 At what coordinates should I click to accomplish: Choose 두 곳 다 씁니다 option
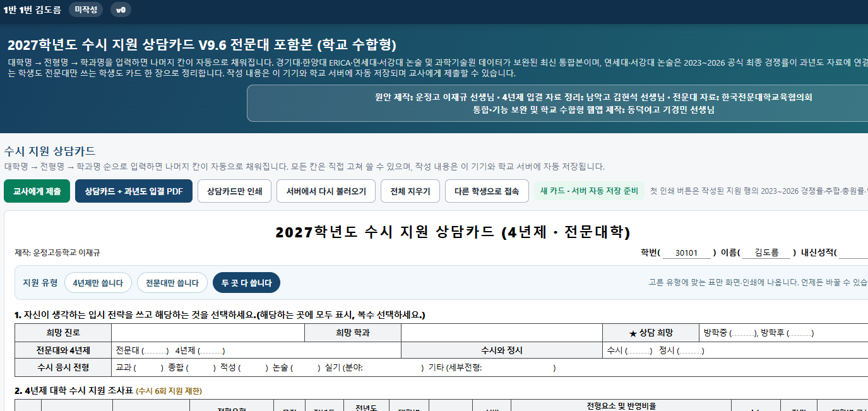(246, 283)
